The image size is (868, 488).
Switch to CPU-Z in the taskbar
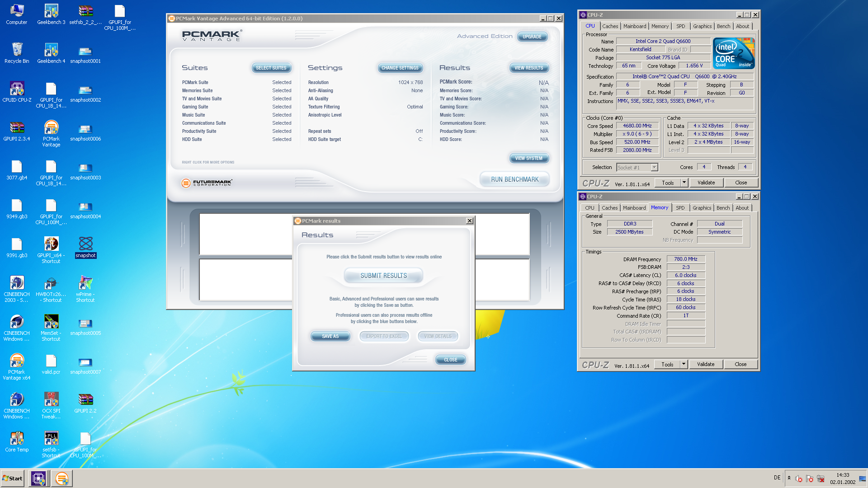coord(38,478)
